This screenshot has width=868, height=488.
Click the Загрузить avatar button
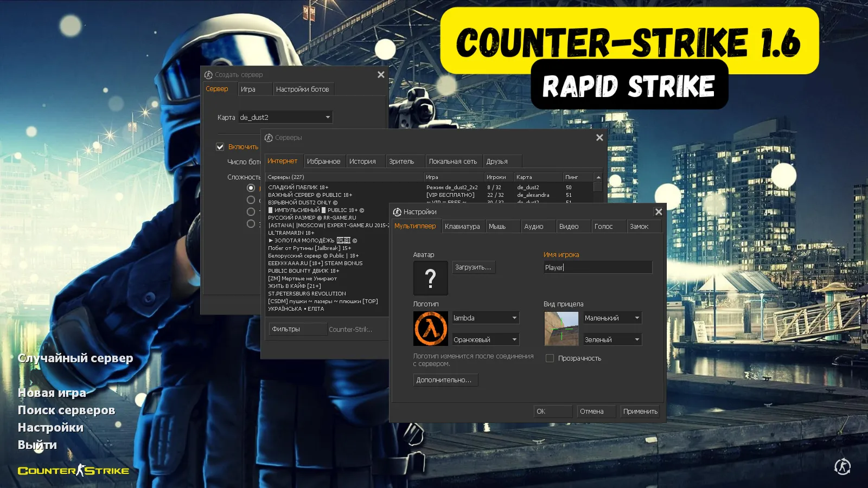point(473,267)
